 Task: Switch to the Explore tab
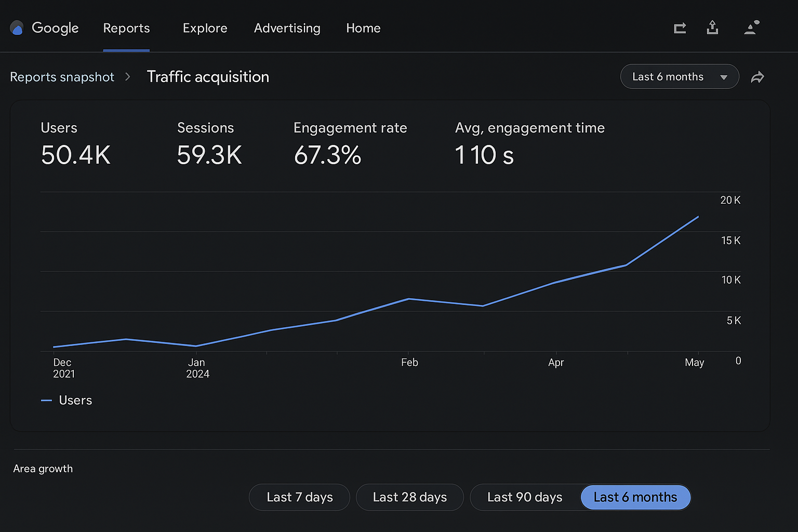pos(205,28)
